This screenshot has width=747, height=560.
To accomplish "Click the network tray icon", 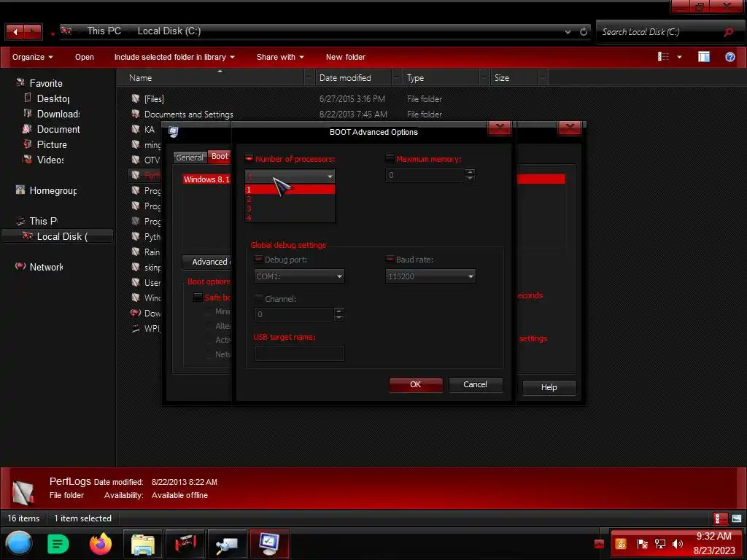I will [659, 543].
